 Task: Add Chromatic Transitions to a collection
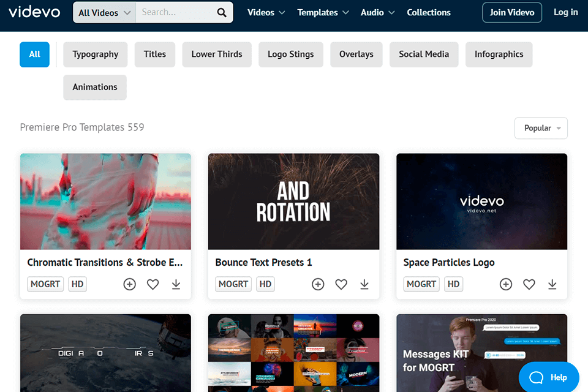pyautogui.click(x=129, y=284)
